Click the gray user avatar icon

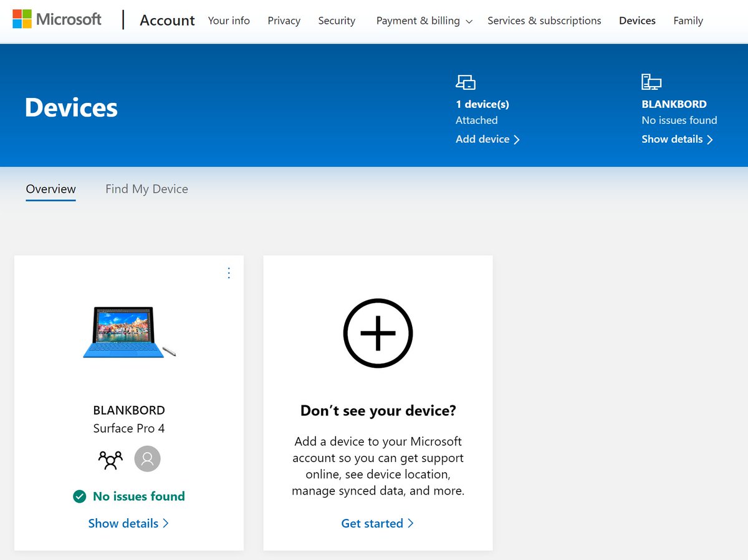(147, 459)
